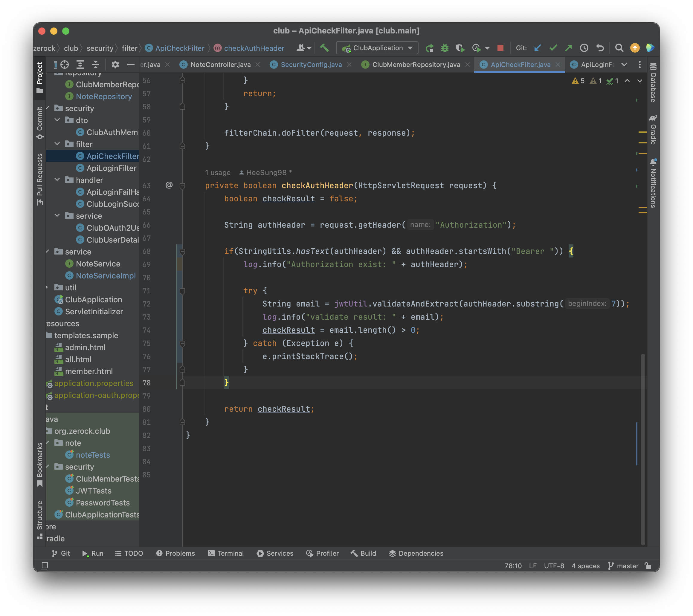Open the ClubApplication run configuration dropdown
The width and height of the screenshot is (693, 616).
[x=377, y=48]
